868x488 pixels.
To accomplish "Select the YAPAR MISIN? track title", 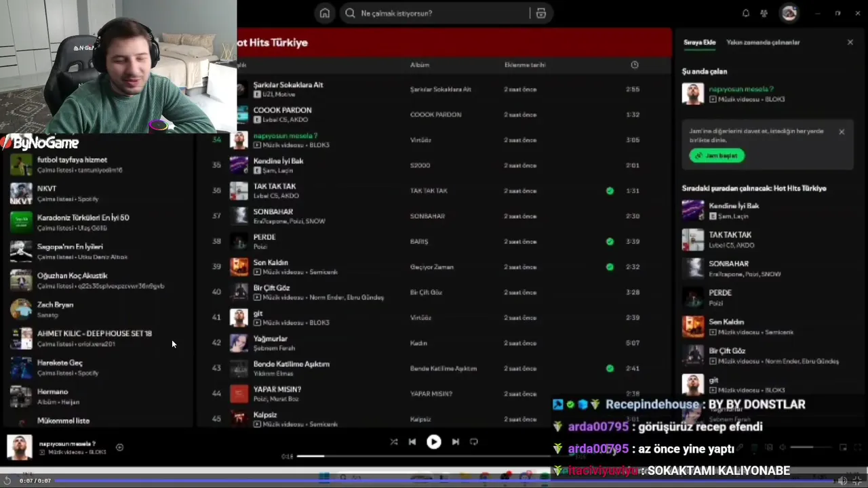I will click(277, 389).
